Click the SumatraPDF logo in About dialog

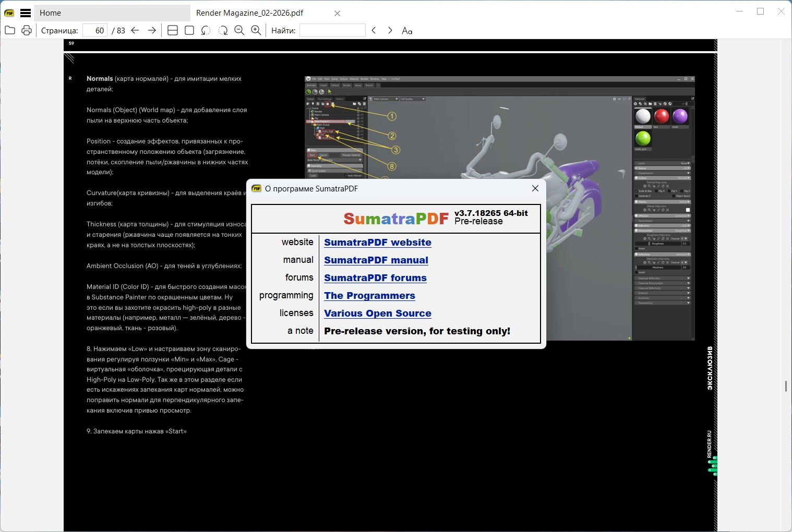[396, 219]
